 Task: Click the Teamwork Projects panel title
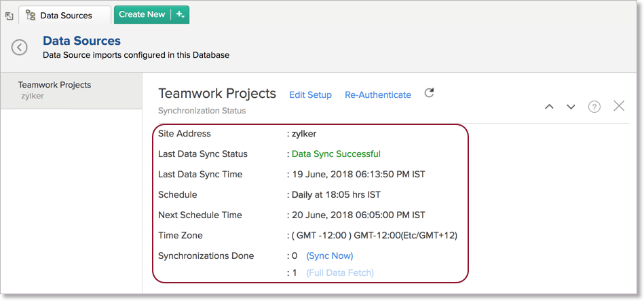coord(217,93)
